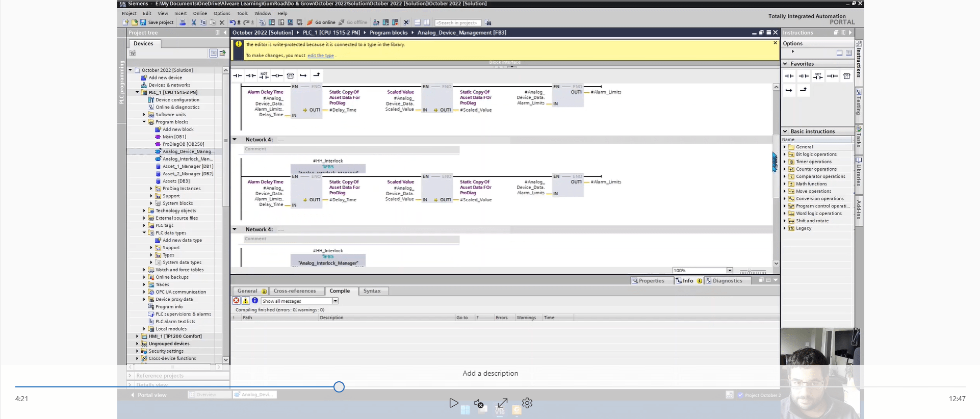
Task: Select the NOT contact in Favorites panel
Action: (818, 76)
